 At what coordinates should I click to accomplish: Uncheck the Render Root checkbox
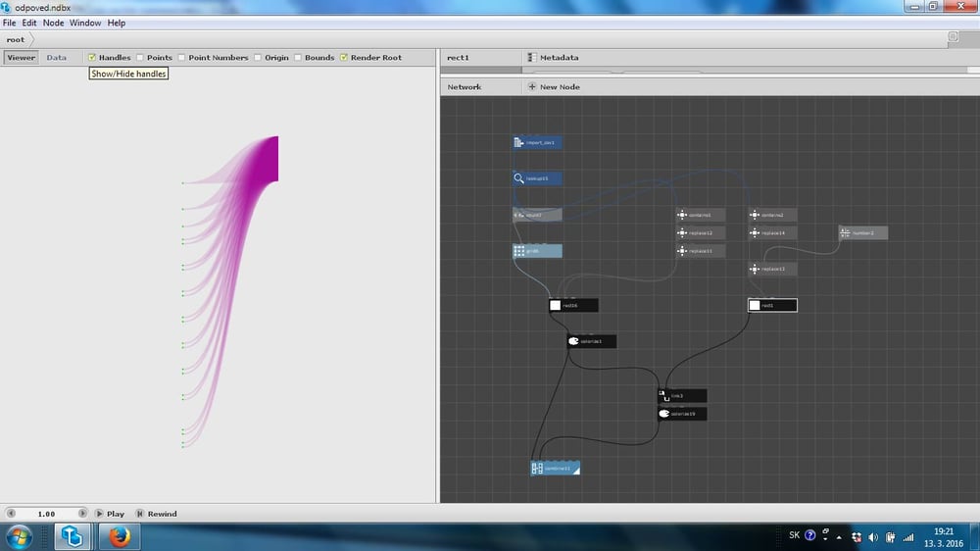click(344, 58)
